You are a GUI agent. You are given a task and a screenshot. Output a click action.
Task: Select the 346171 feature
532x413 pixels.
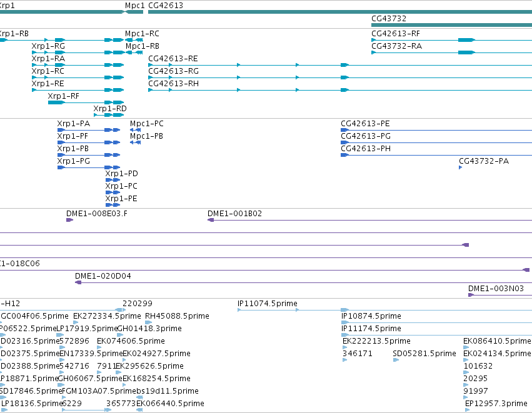pyautogui.click(x=358, y=354)
